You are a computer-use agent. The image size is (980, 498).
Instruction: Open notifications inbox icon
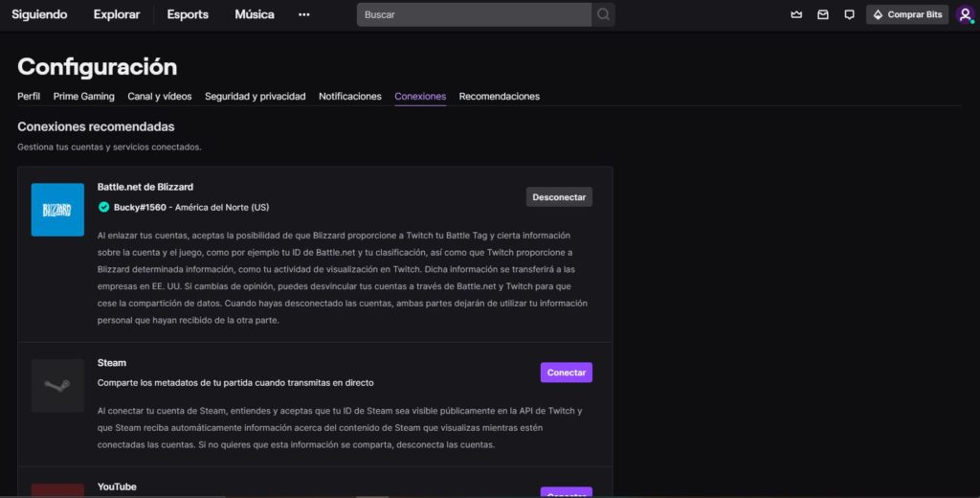pos(822,14)
